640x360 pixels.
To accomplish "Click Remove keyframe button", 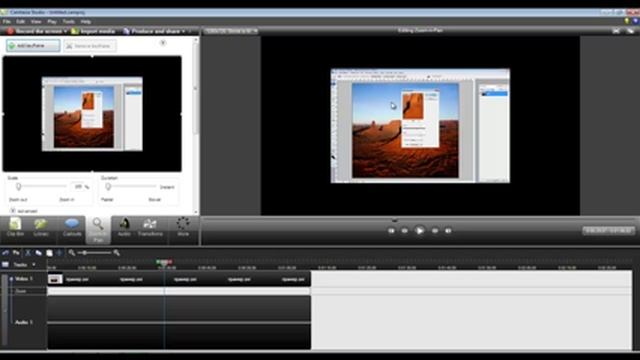I will click(x=89, y=46).
